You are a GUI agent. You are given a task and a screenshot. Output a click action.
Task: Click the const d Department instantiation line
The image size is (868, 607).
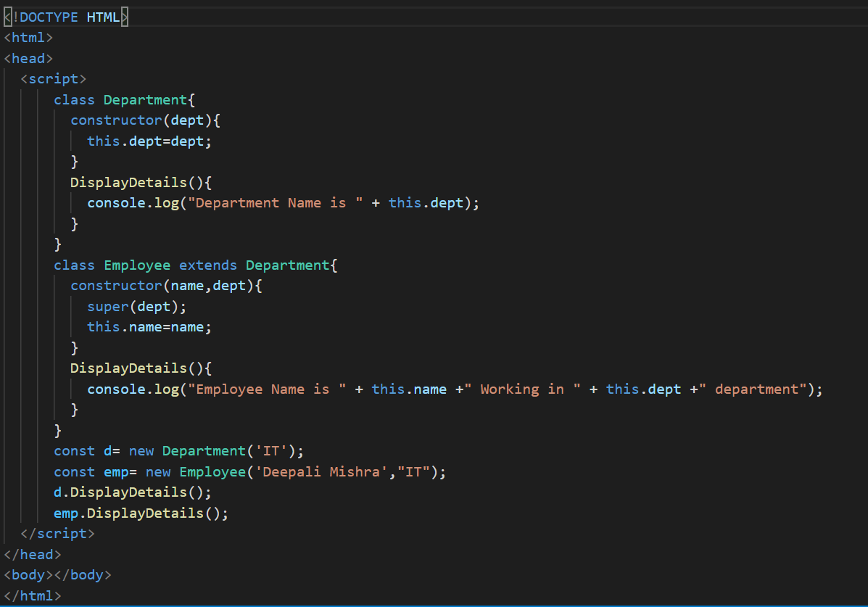[167, 450]
